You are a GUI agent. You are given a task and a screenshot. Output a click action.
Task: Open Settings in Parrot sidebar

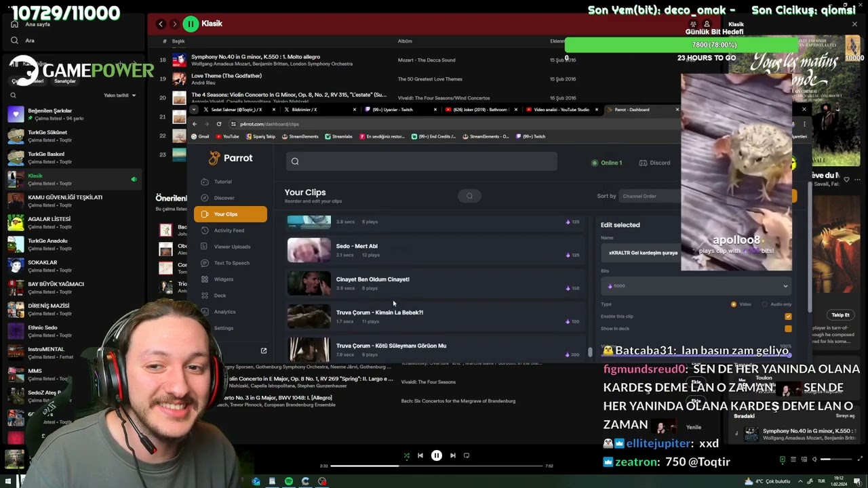pos(223,328)
